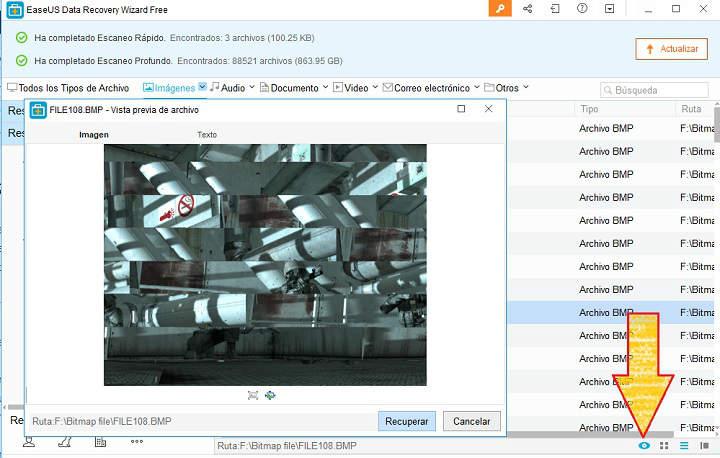
Task: Click the orange key activation icon
Action: pos(501,9)
